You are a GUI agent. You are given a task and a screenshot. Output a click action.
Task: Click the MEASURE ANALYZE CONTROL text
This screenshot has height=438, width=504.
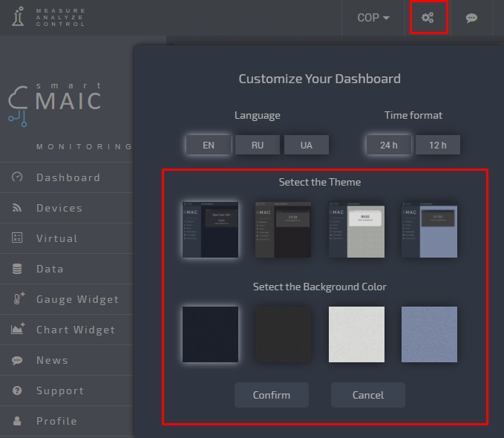pos(60,17)
